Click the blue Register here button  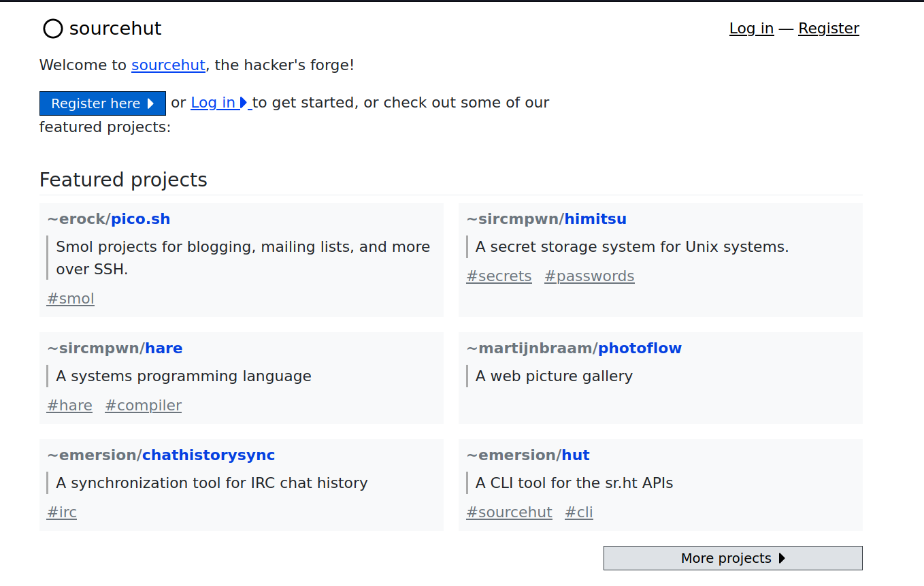click(x=103, y=103)
